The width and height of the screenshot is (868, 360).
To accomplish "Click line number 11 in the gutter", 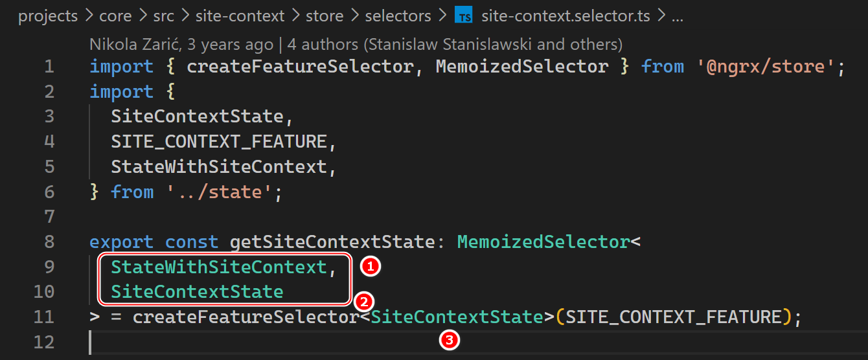I will [x=43, y=317].
